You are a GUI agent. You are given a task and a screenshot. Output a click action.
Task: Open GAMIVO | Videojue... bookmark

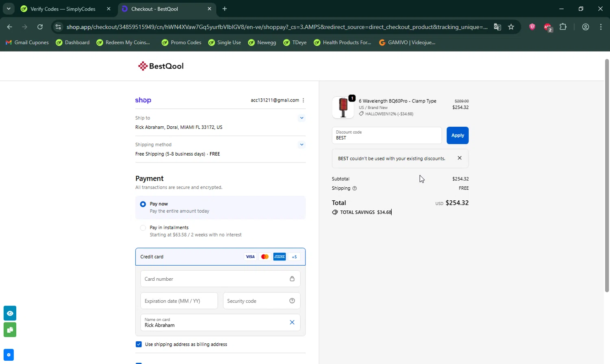pyautogui.click(x=407, y=42)
